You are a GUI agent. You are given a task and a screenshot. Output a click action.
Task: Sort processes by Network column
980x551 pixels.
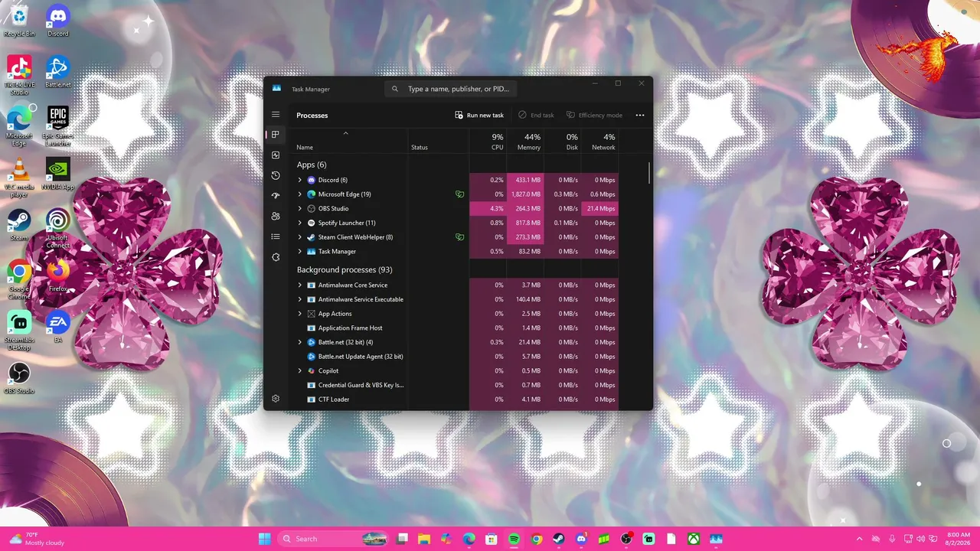[x=599, y=141]
